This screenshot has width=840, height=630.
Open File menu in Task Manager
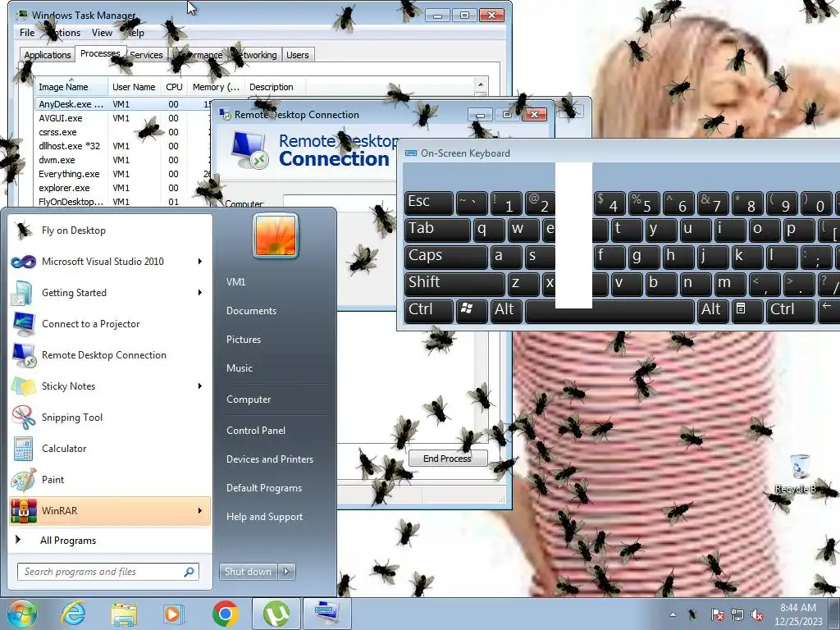click(x=27, y=33)
